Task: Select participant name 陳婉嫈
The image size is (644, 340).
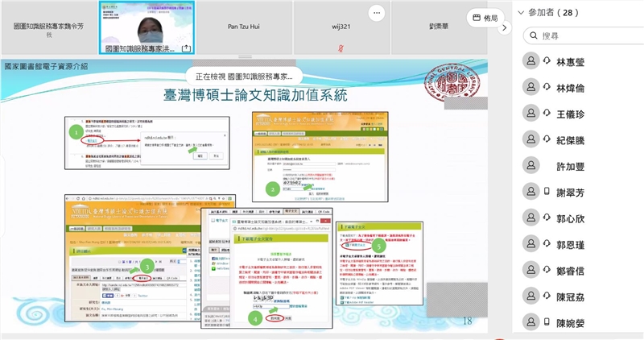Action: click(x=570, y=323)
